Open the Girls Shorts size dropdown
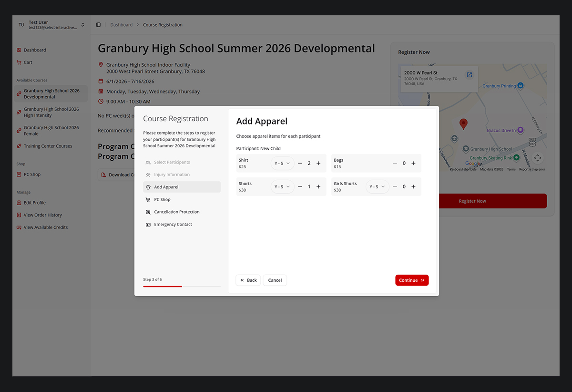572x392 pixels. click(x=377, y=186)
